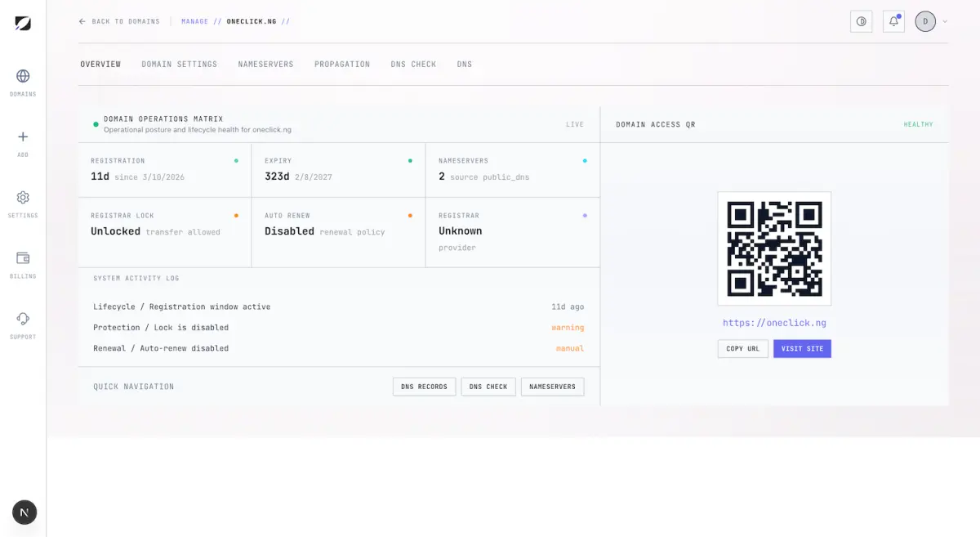Click the cyan status dot on Nameservers
Viewport: 980px width, 537px height.
tap(584, 161)
